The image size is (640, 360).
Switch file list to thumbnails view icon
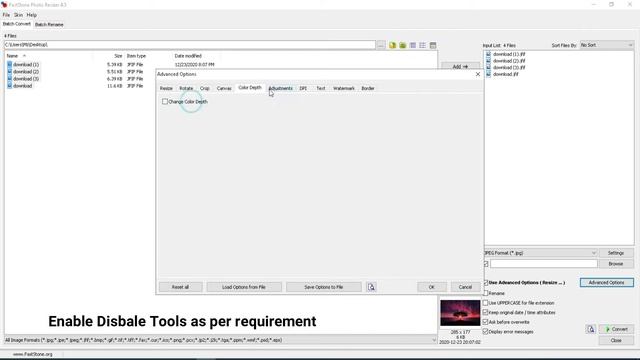(413, 45)
